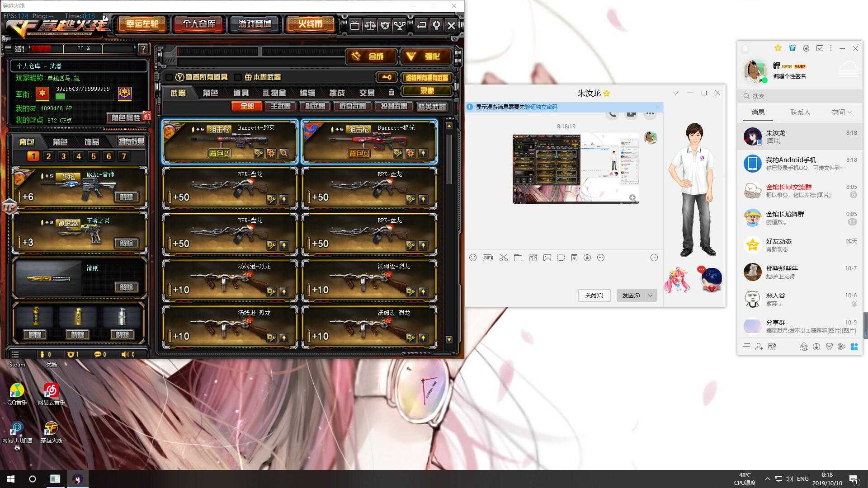Filter weapons by 主武器

pos(281,106)
